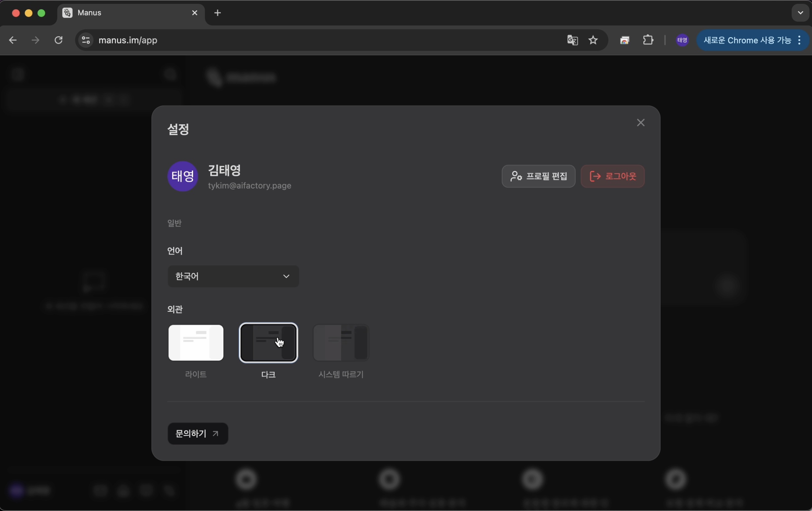Close the 설정 settings dialog
The image size is (812, 511).
(640, 123)
